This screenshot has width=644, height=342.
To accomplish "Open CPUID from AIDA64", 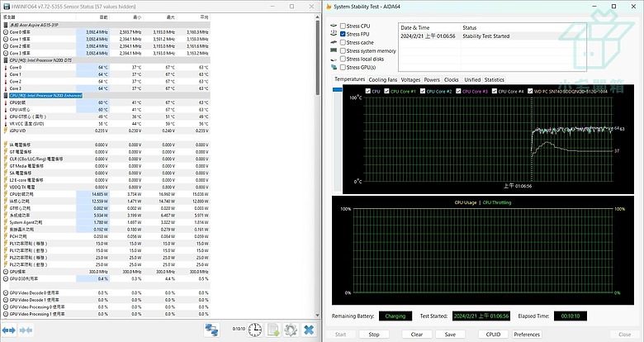I will point(493,335).
